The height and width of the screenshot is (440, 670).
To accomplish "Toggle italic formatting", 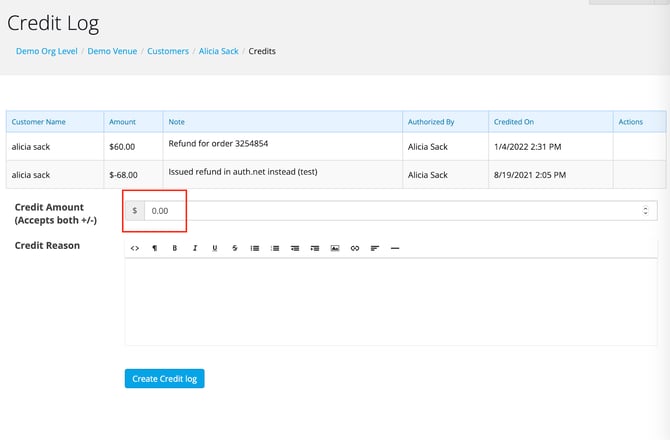I will coord(195,248).
